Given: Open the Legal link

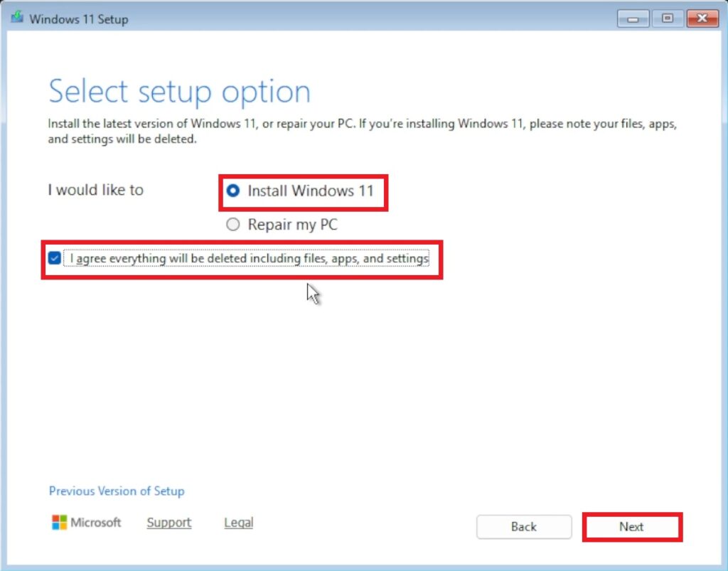Looking at the screenshot, I should (x=238, y=523).
